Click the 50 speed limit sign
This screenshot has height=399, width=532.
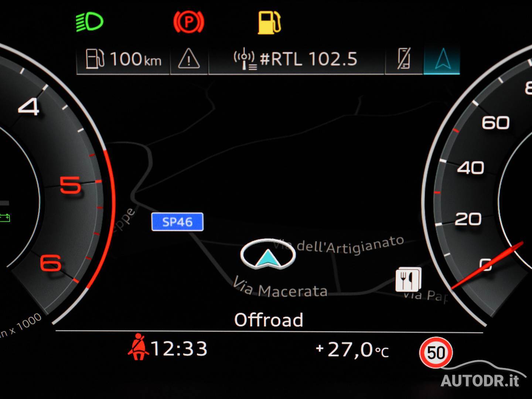tap(436, 352)
